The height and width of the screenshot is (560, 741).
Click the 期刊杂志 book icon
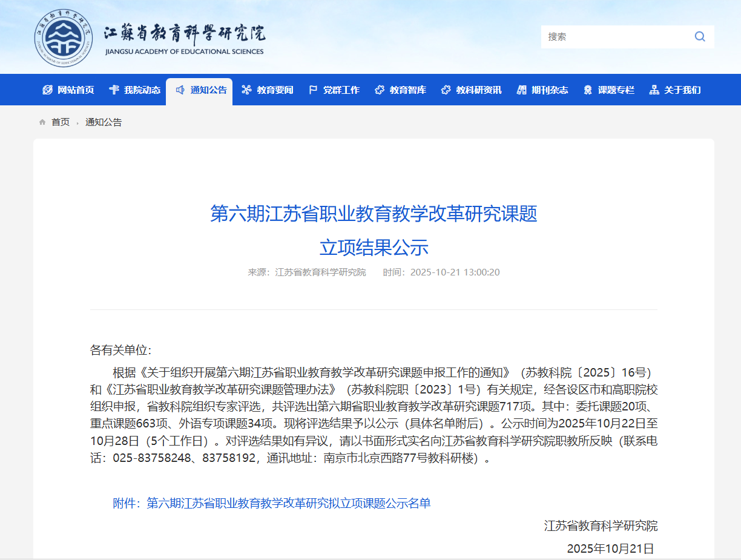click(521, 90)
